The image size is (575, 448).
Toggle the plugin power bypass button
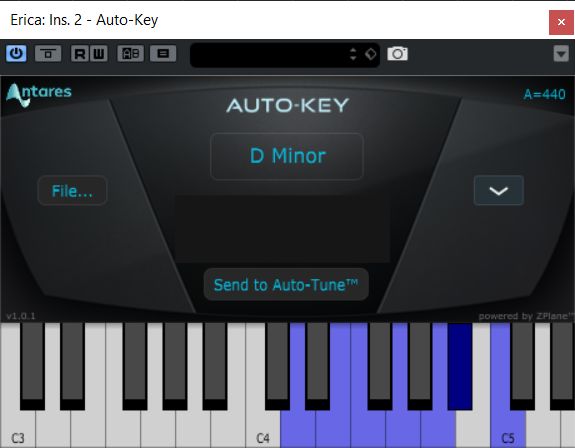tap(16, 54)
